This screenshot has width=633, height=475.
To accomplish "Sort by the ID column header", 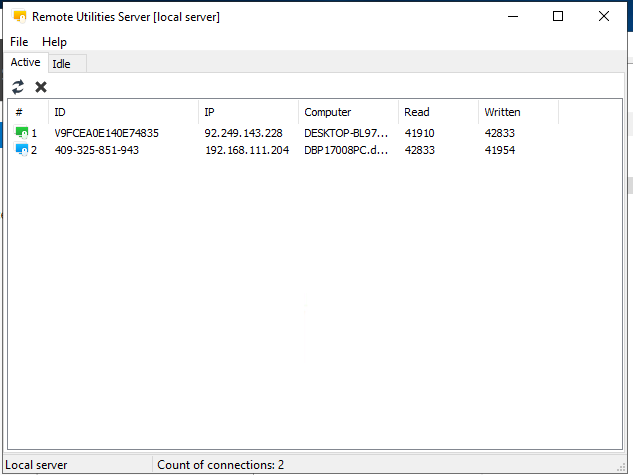I will [x=122, y=112].
